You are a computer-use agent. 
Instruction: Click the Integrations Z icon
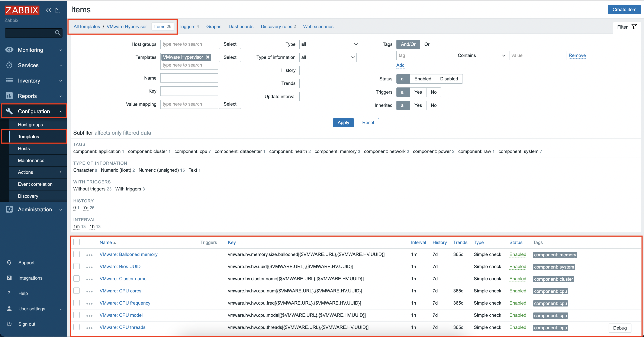coord(9,278)
